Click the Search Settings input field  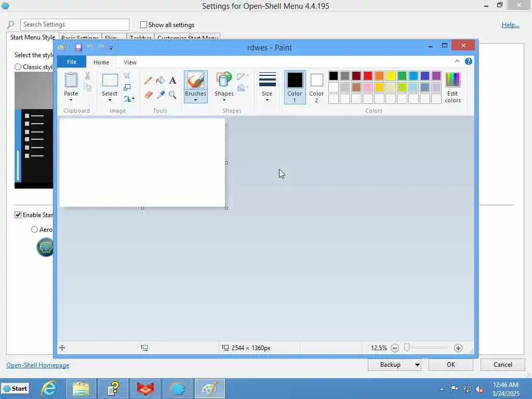click(75, 24)
